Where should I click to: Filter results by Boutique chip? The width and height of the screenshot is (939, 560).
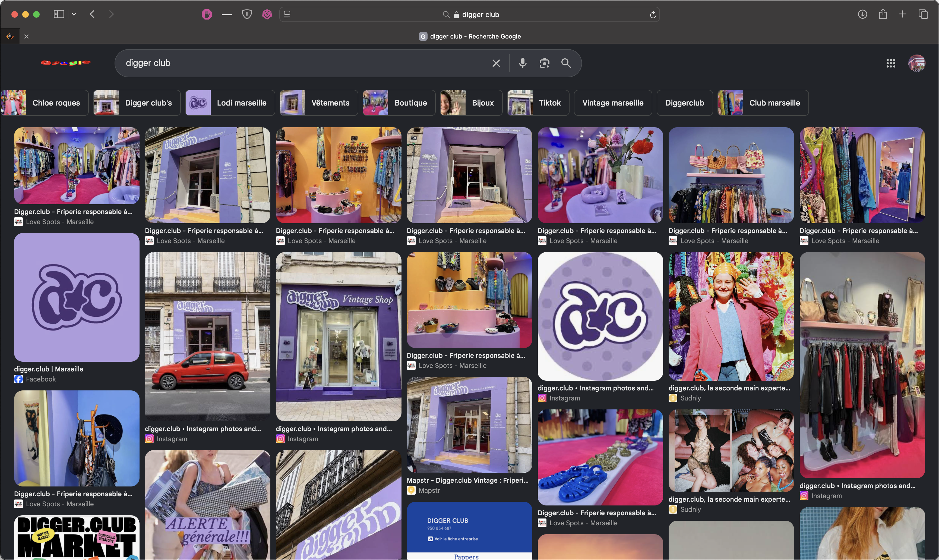pos(399,103)
